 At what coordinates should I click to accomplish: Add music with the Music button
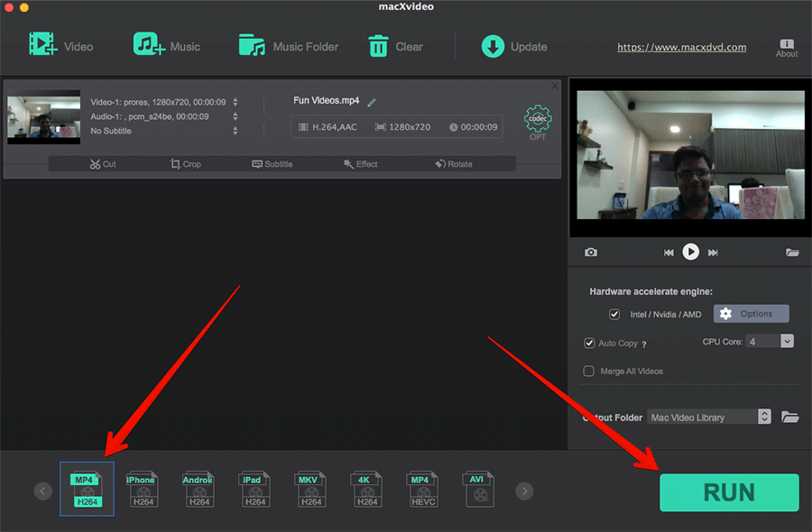pyautogui.click(x=166, y=46)
